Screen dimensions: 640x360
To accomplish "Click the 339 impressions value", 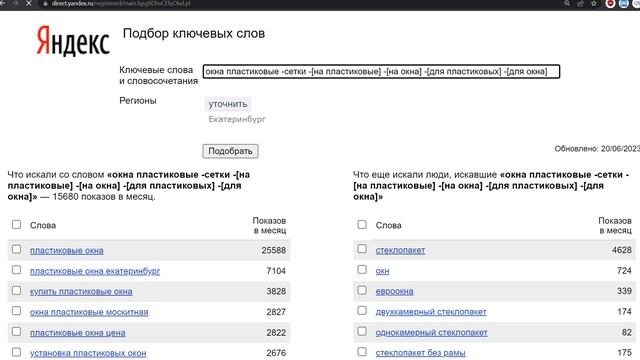I will (x=624, y=291).
